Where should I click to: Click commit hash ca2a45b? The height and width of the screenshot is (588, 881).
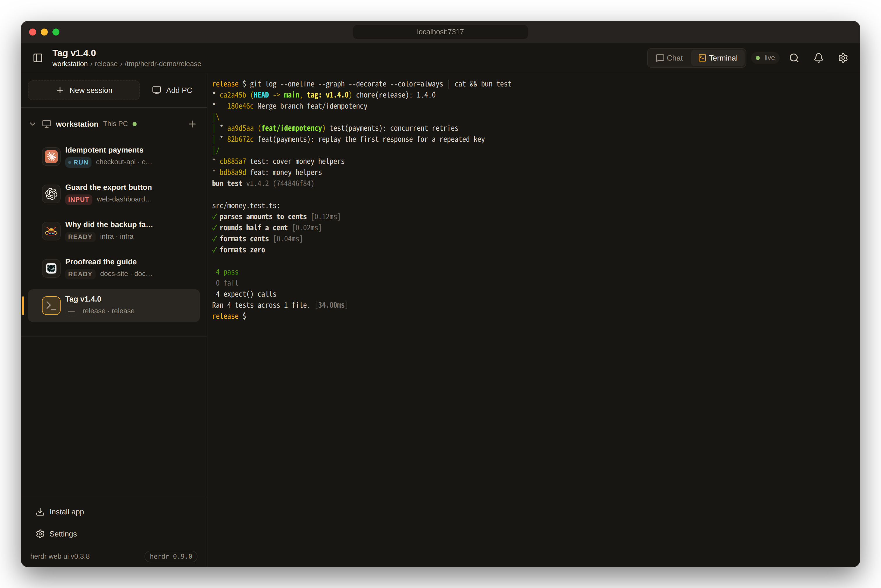(233, 95)
